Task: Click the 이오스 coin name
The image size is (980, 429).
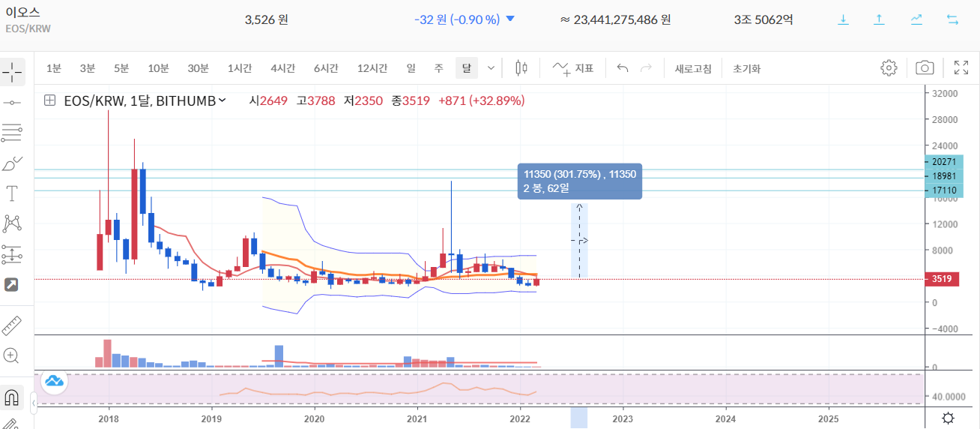Action: point(23,13)
